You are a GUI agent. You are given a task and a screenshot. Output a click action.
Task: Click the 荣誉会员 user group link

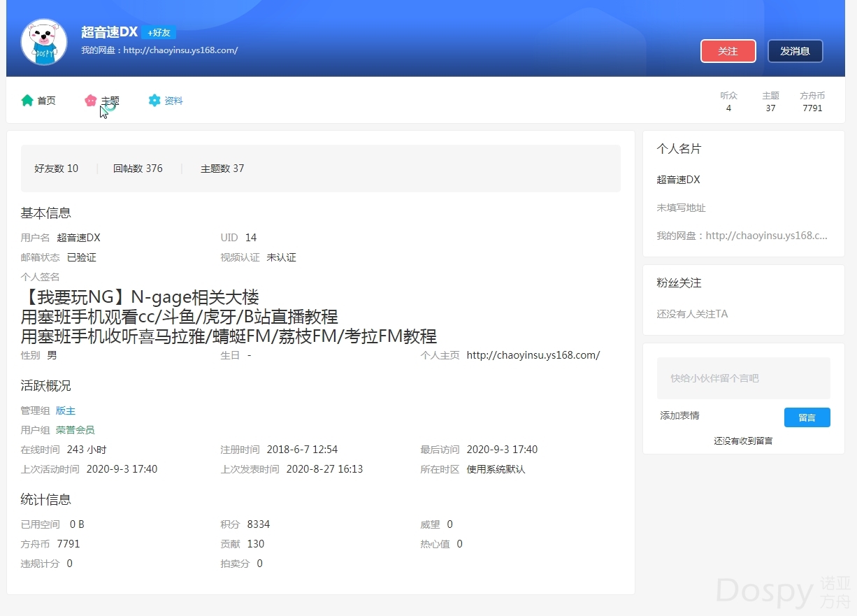[75, 430]
